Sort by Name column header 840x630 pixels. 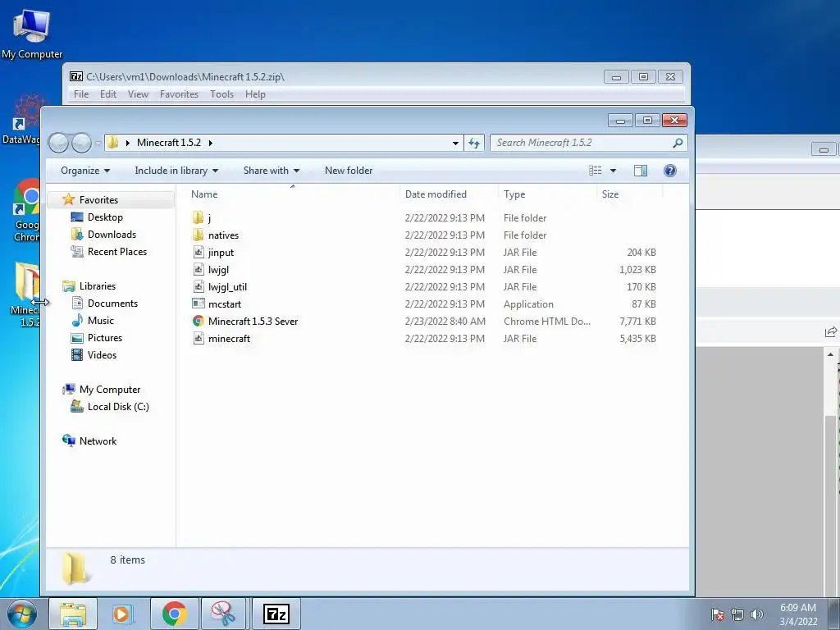(x=204, y=194)
